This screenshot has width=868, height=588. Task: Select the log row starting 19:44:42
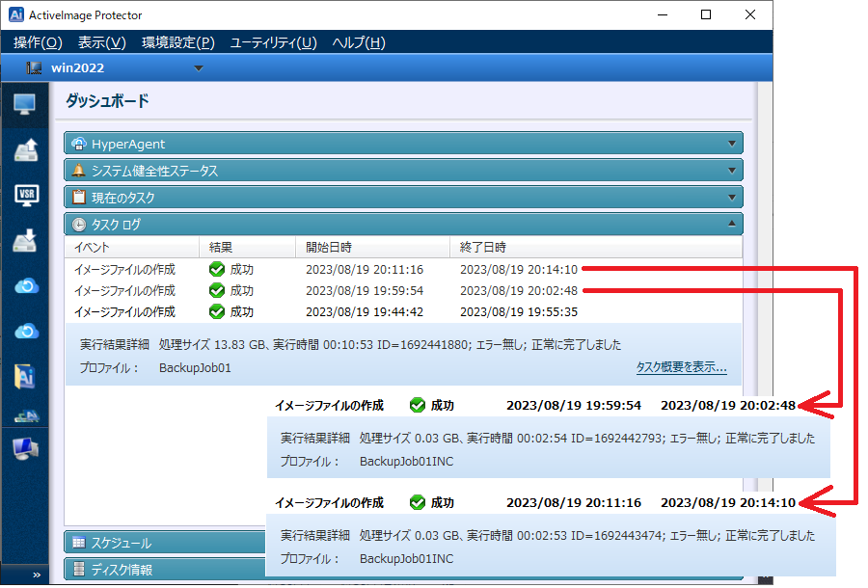403,312
